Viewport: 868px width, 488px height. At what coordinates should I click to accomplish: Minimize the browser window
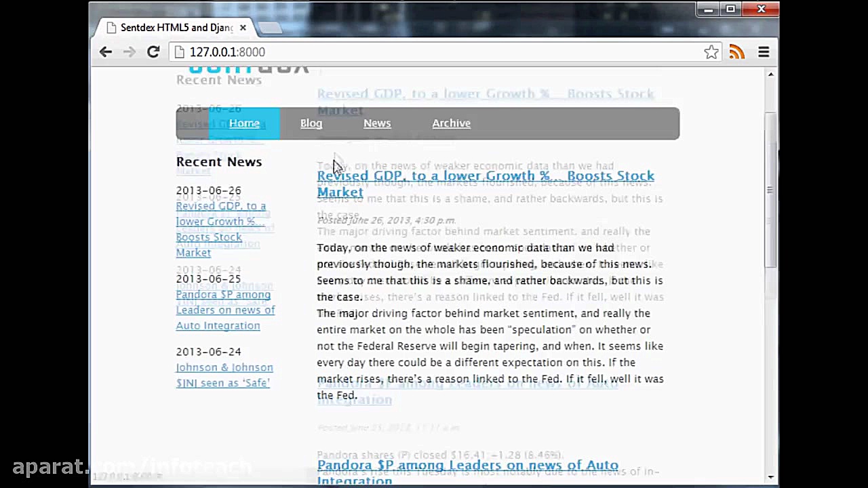(708, 9)
